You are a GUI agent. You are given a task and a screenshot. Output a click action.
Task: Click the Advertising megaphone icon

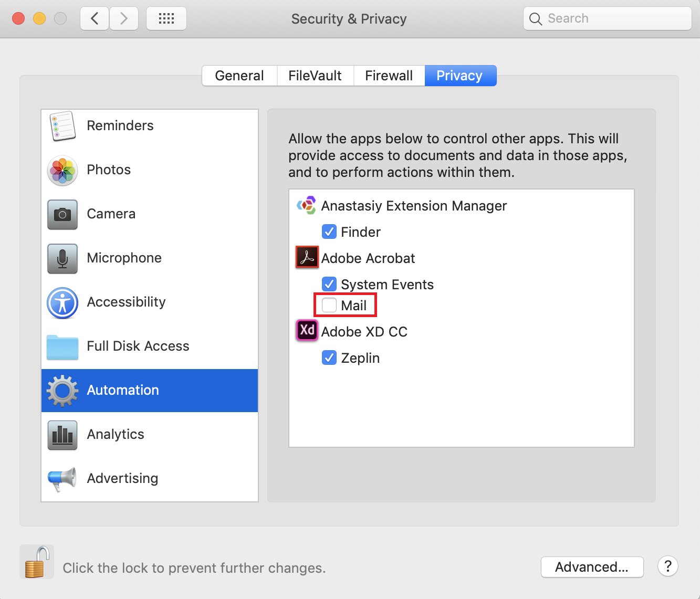(x=62, y=478)
